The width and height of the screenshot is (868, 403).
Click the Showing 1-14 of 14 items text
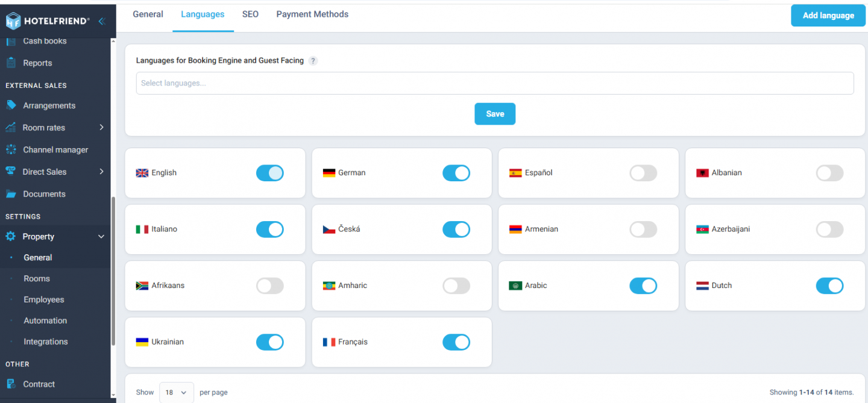click(811, 392)
